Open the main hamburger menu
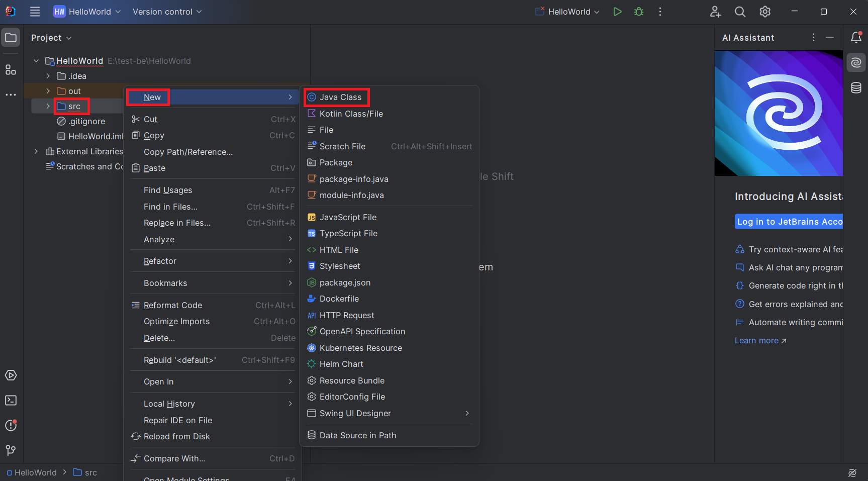868x481 pixels. click(x=35, y=12)
